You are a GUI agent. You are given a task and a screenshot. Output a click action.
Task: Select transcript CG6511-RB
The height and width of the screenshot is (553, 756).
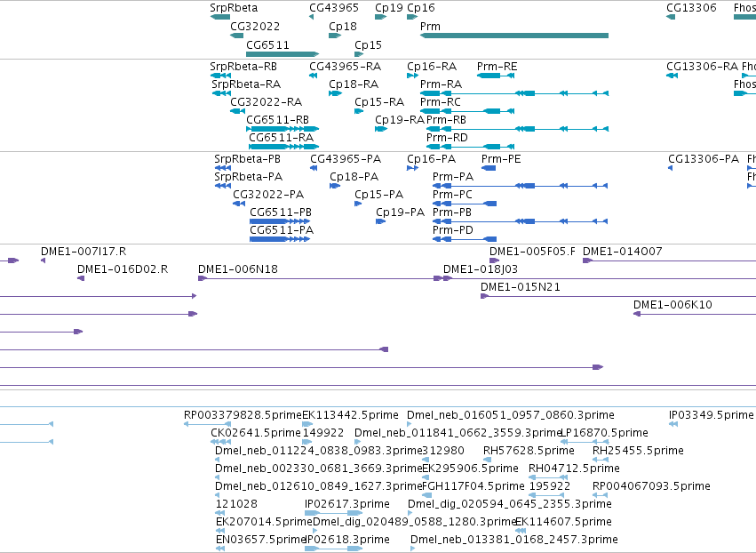click(277, 120)
